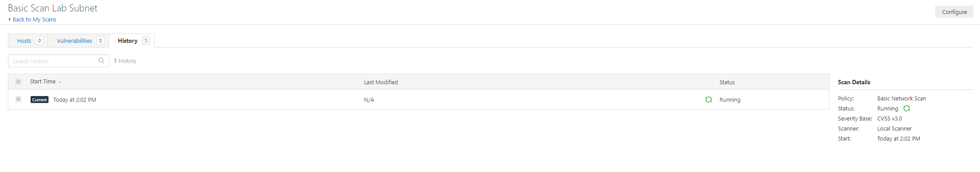
Task: Sort by the Last Modified column header
Action: (x=381, y=82)
